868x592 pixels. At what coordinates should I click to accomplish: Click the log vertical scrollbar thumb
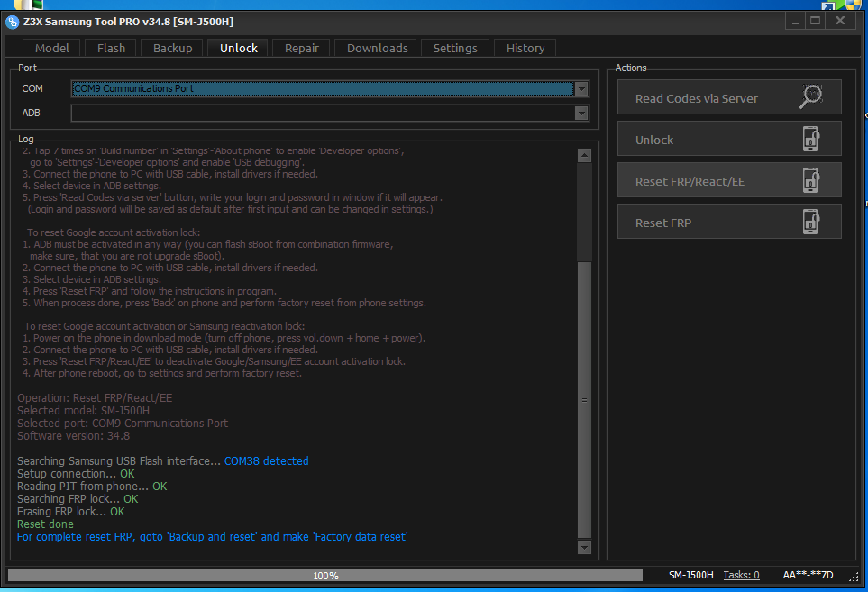click(x=584, y=400)
